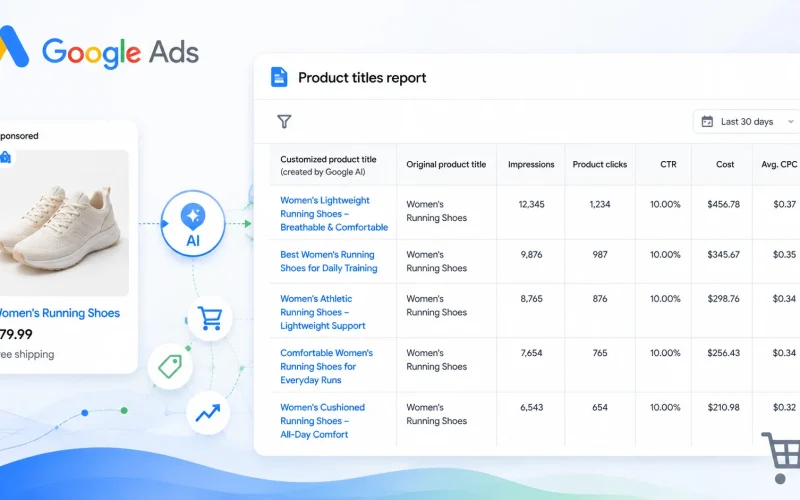Click the 12,345 impressions cell
This screenshot has width=800, height=500.
point(532,204)
